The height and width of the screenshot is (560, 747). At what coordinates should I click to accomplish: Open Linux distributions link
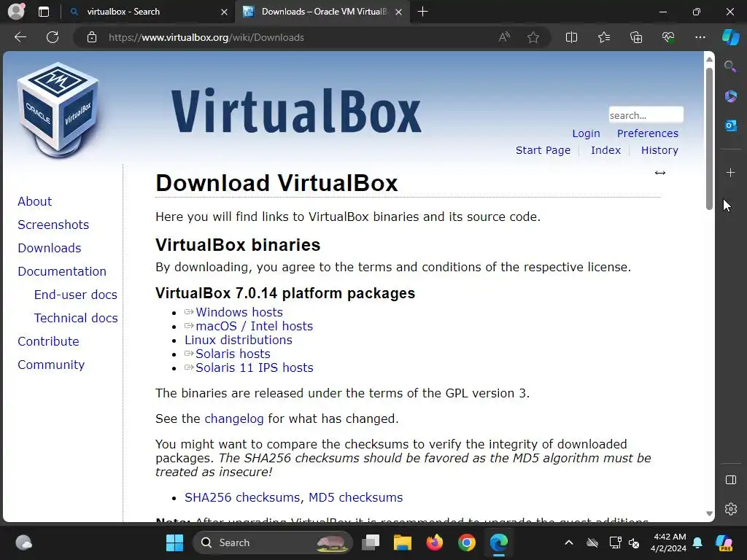pos(239,340)
